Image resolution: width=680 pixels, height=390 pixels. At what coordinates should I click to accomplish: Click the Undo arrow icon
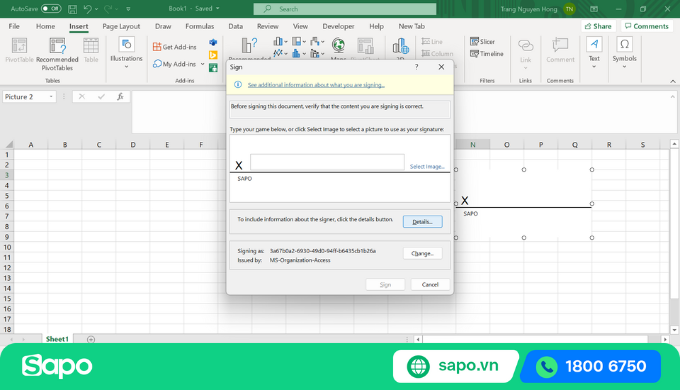(88, 9)
